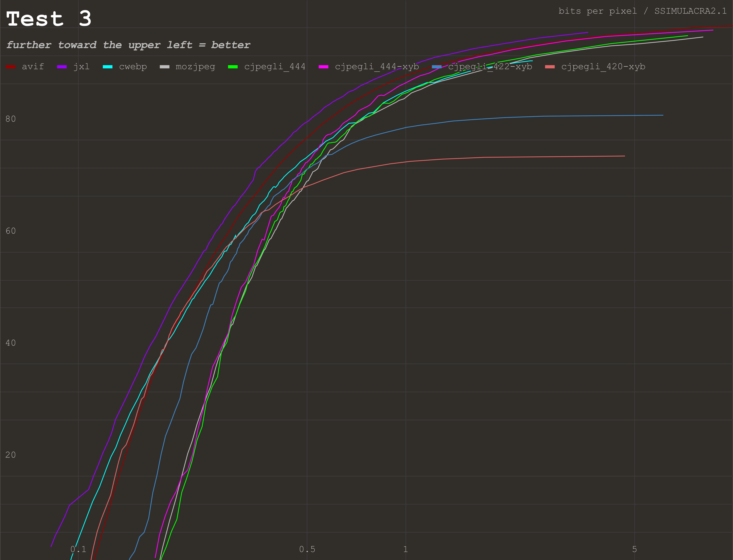Click the cjpegli_422-xyb blue legend swatch
Viewport: 733px width, 560px height.
(437, 67)
